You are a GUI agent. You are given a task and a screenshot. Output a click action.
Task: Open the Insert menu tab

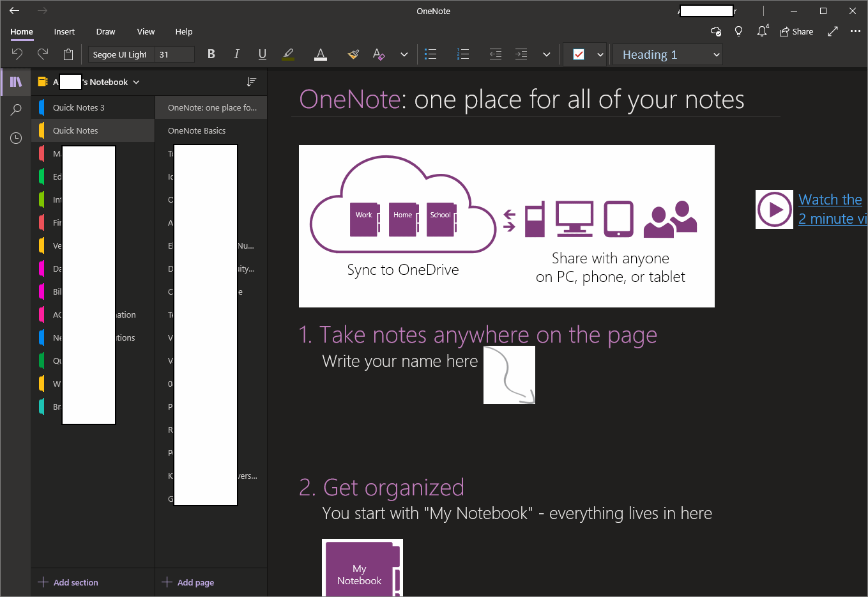point(64,31)
